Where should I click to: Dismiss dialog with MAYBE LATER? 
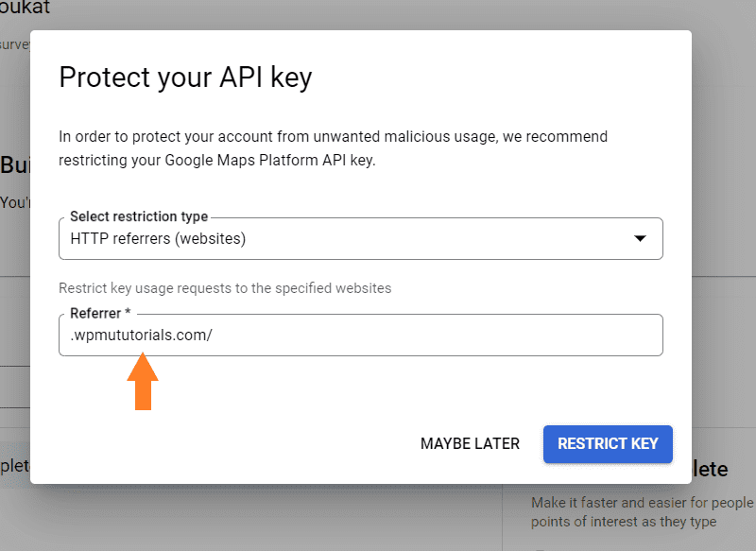point(470,444)
